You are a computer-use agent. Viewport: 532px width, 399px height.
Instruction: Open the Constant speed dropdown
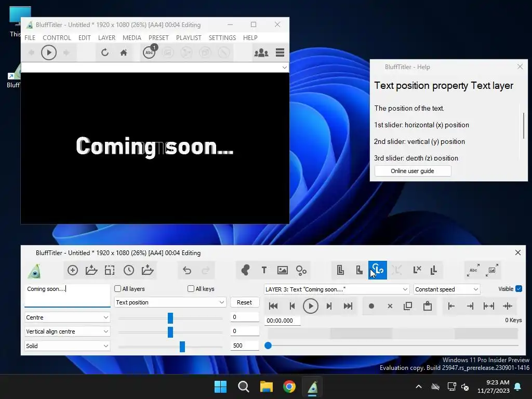tap(447, 289)
